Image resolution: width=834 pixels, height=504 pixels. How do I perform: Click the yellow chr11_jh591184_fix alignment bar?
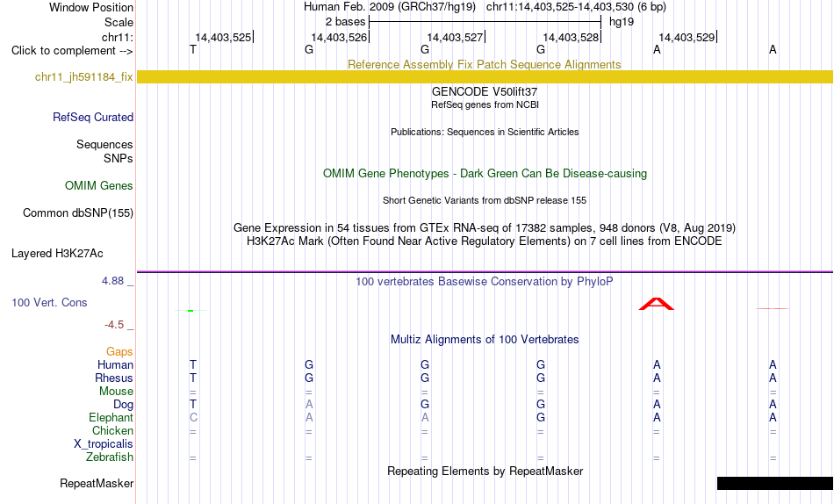(485, 76)
